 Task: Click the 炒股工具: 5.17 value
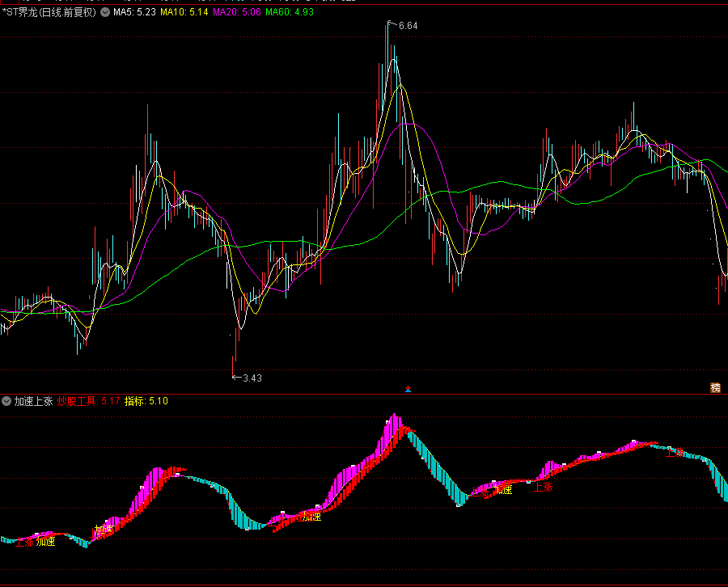pos(88,401)
